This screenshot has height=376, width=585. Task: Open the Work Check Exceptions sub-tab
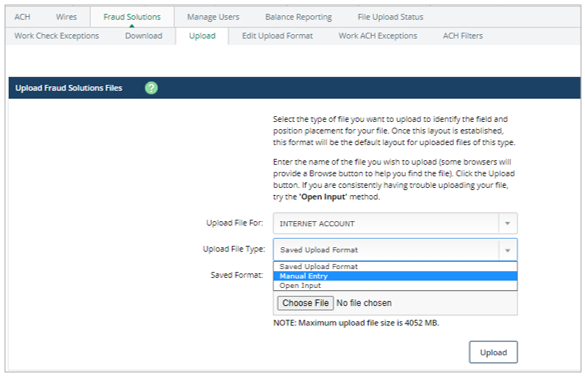click(x=57, y=36)
